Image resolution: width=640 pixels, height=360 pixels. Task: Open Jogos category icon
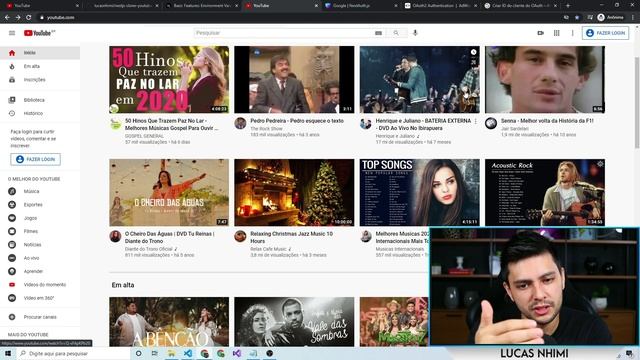click(x=12, y=218)
